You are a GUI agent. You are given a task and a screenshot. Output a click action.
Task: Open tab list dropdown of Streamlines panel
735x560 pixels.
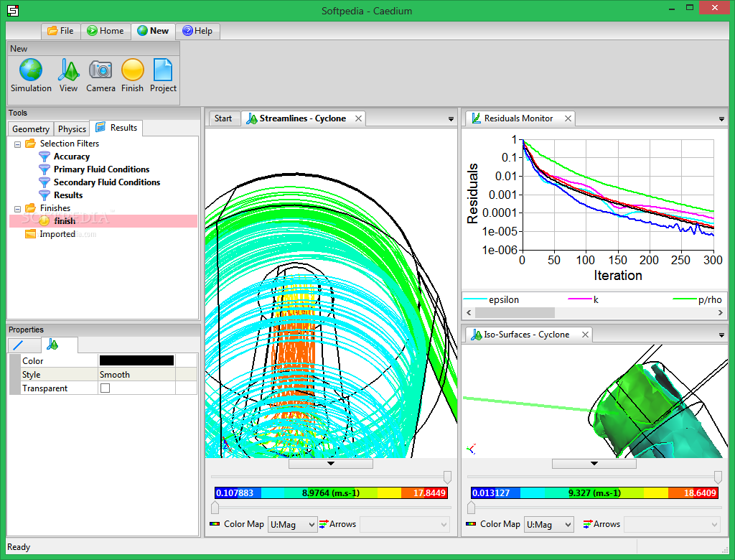tap(451, 119)
